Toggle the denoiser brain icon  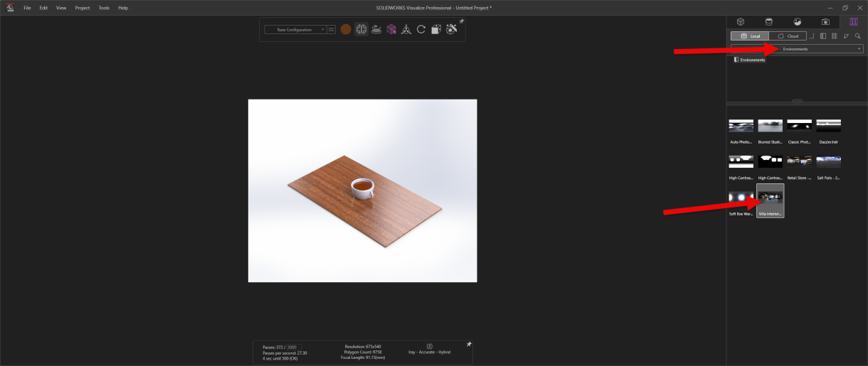pos(361,30)
